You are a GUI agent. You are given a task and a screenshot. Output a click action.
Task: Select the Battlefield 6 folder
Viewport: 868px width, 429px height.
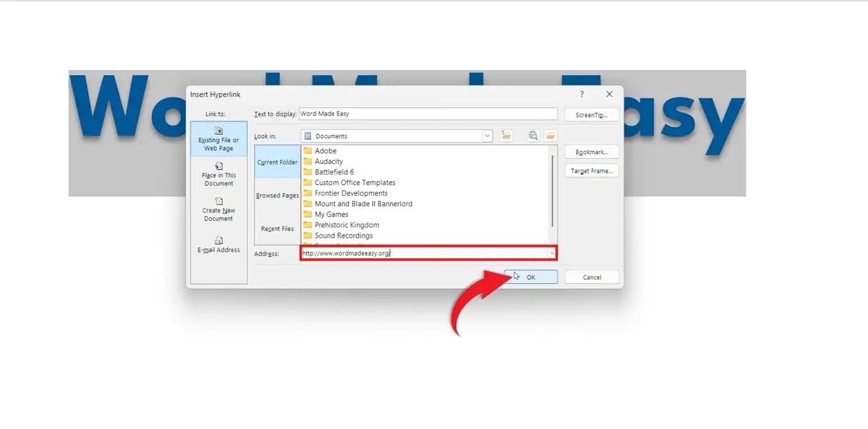tap(328, 172)
